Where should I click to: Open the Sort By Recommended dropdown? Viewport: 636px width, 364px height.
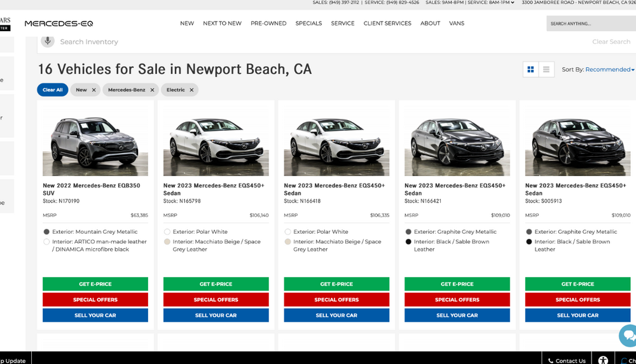(x=609, y=70)
